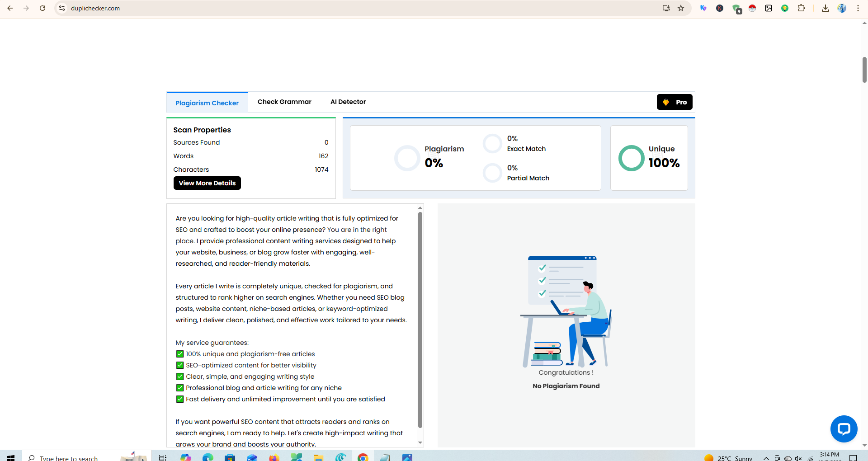Screen dimensions: 868x461
Task: Open the Downloads icon in the toolbar
Action: pos(825,8)
